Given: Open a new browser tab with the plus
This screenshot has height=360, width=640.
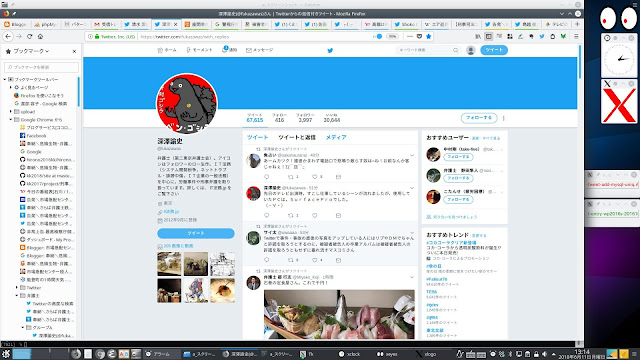Looking at the screenshot, I should click(577, 24).
